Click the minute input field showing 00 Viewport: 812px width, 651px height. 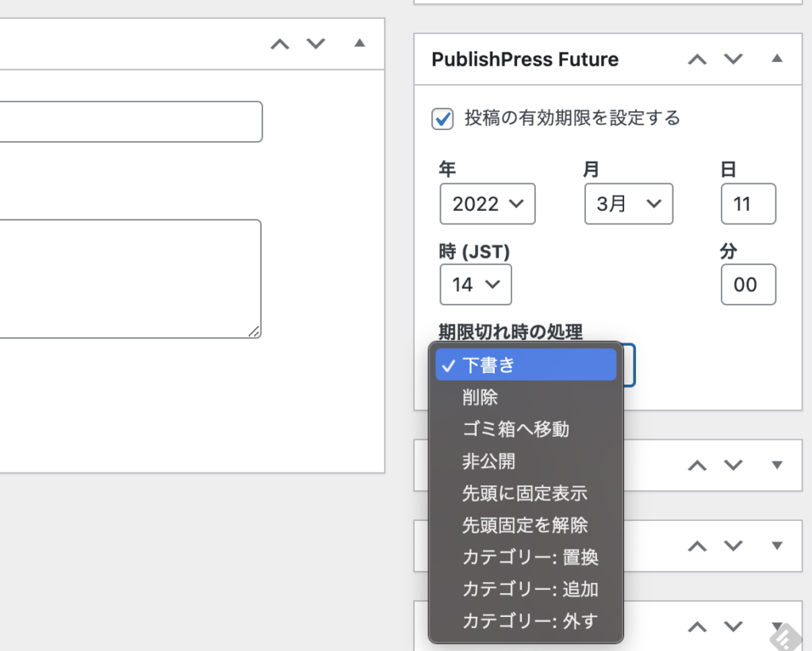(x=748, y=285)
